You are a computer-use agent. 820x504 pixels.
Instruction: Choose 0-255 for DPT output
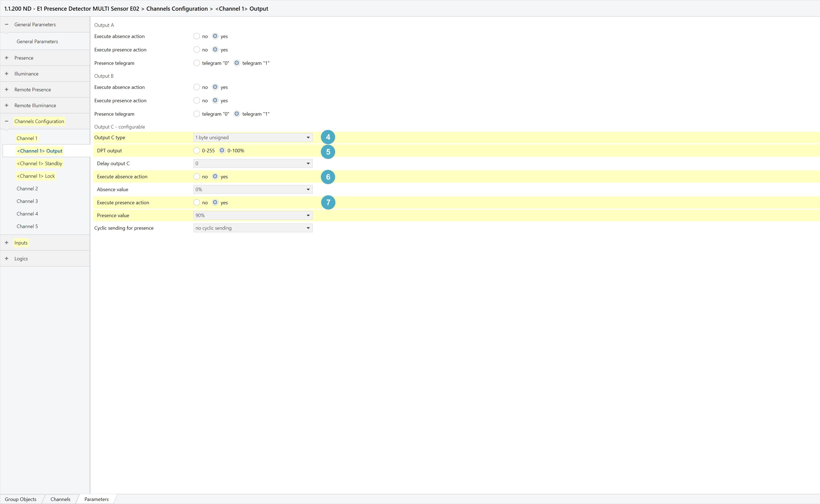click(x=197, y=150)
